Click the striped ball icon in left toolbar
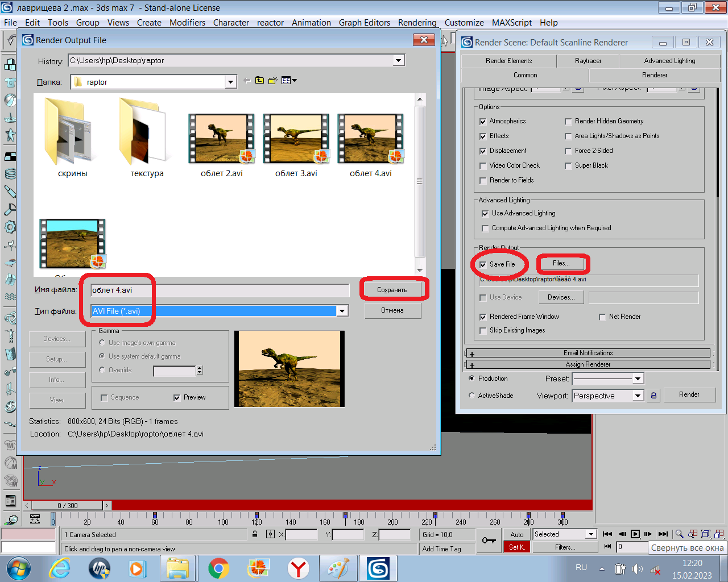This screenshot has height=582, width=728. coord(10,100)
